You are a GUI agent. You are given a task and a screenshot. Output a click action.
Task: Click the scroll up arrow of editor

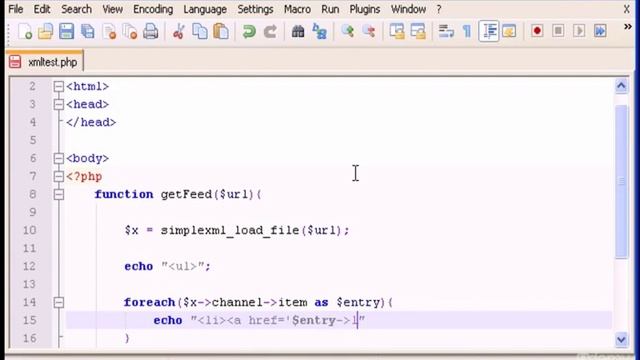tap(621, 86)
